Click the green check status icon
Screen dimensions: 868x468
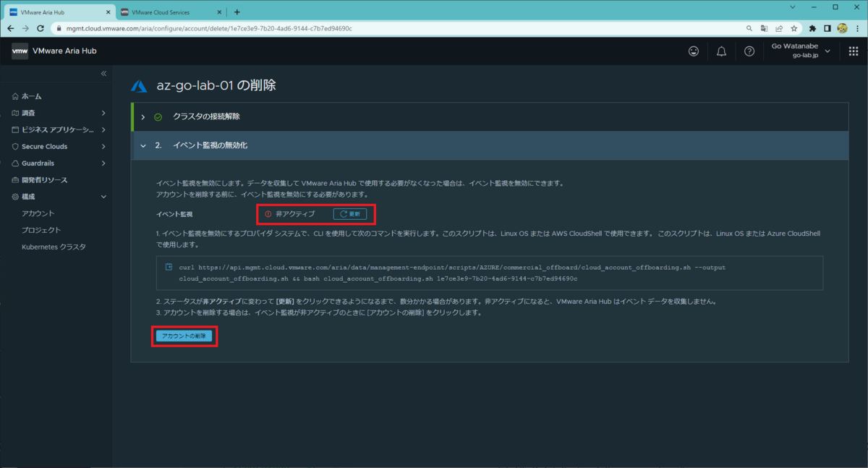click(158, 116)
